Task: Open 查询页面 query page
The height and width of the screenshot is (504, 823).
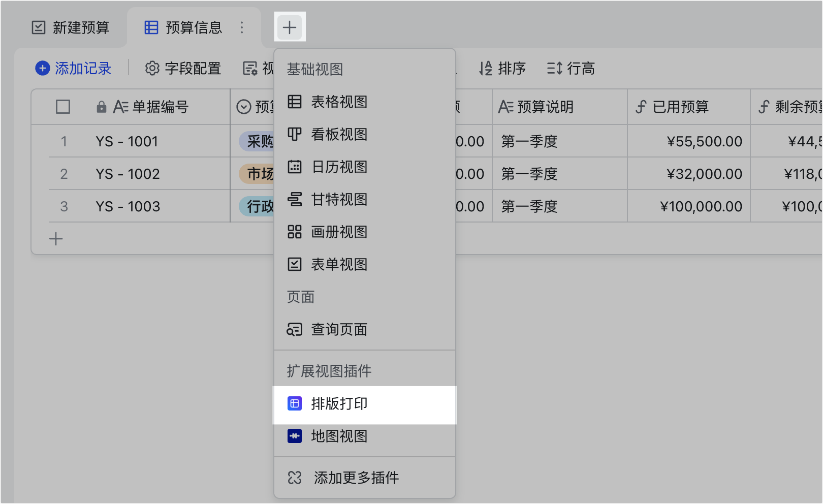Action: pos(339,329)
